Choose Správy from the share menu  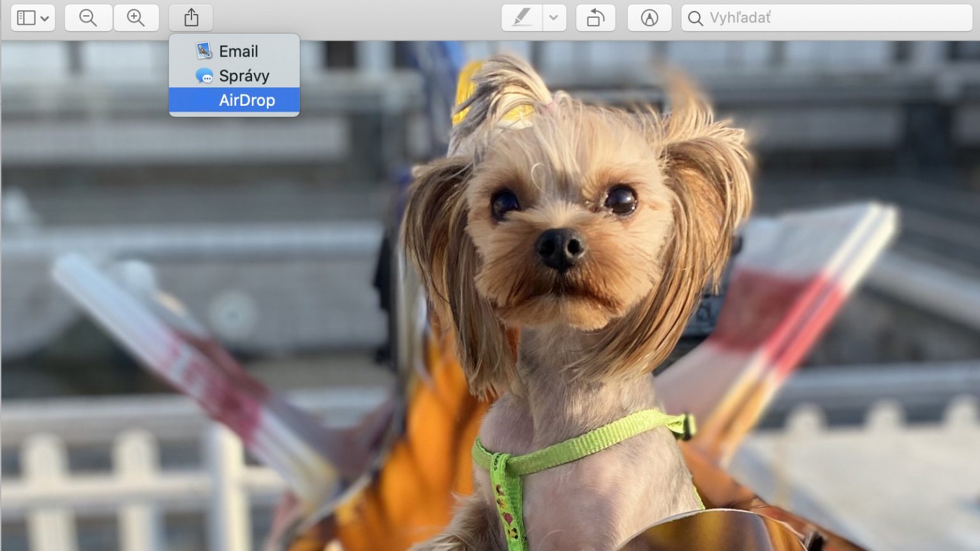tap(234, 76)
